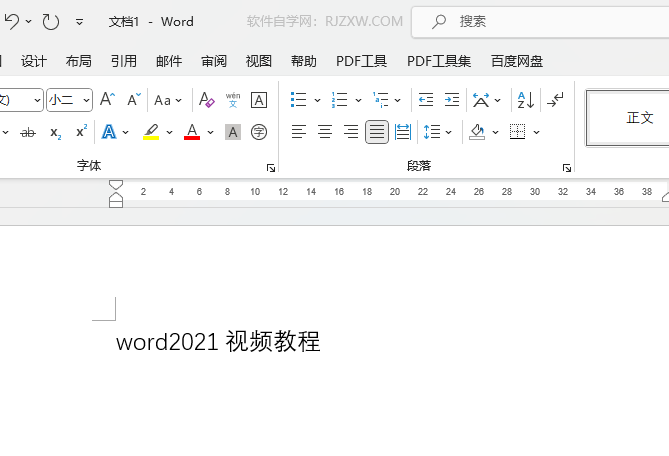Open the 引用 ribbon tab
Screen dimensions: 669x456
pyautogui.click(x=124, y=61)
